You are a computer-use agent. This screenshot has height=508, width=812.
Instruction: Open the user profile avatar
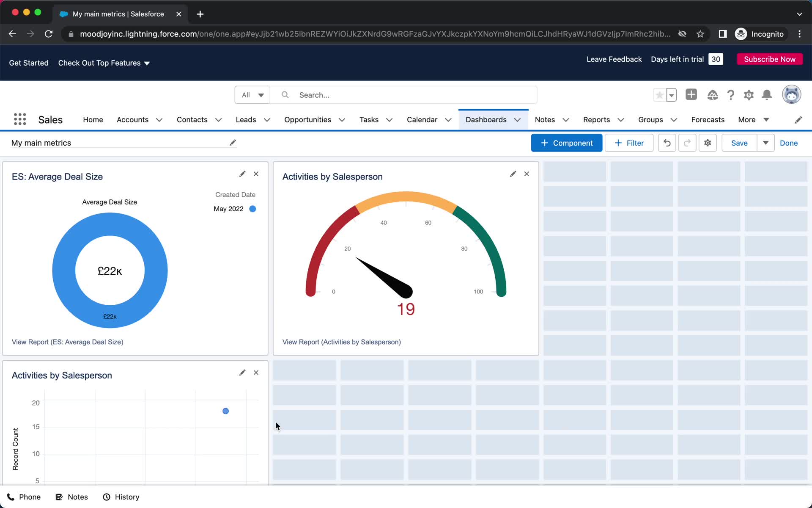791,94
